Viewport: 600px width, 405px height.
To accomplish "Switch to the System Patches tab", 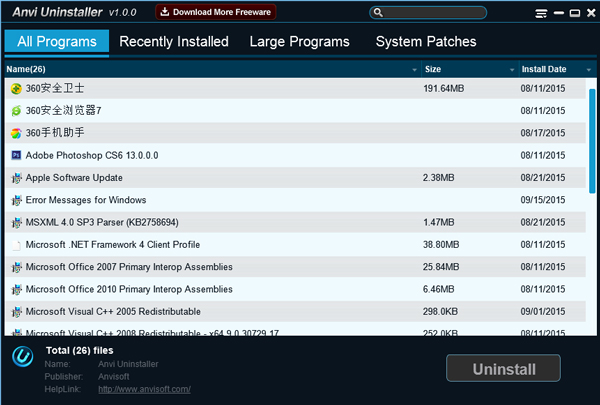I will pyautogui.click(x=426, y=41).
